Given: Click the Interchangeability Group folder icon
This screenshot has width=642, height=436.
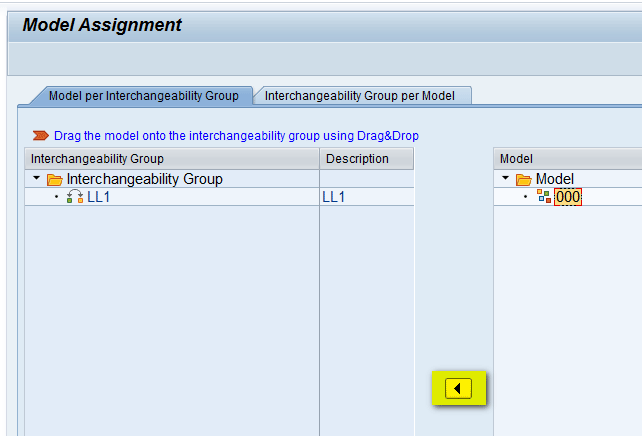Looking at the screenshot, I should 54,179.
